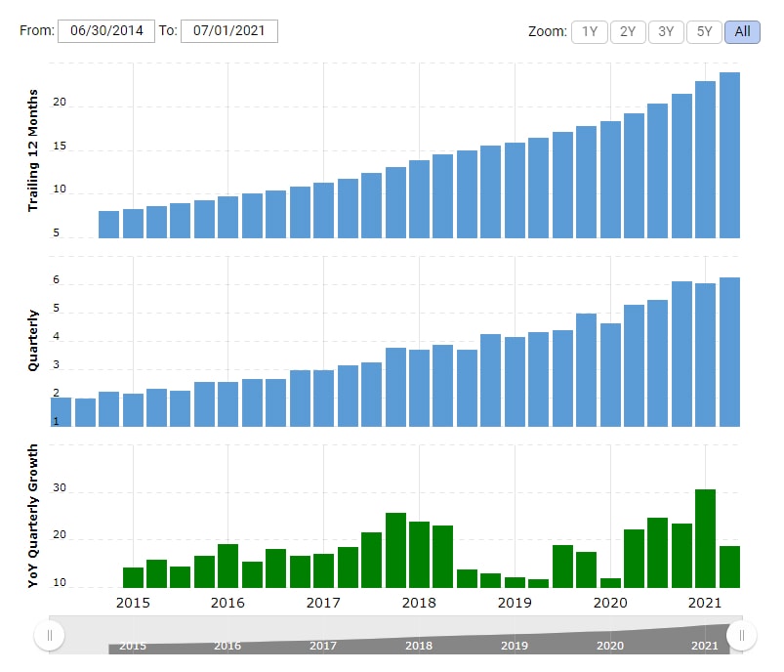784x672 pixels.
Task: Click the last green bar in YoY chart
Action: click(729, 567)
